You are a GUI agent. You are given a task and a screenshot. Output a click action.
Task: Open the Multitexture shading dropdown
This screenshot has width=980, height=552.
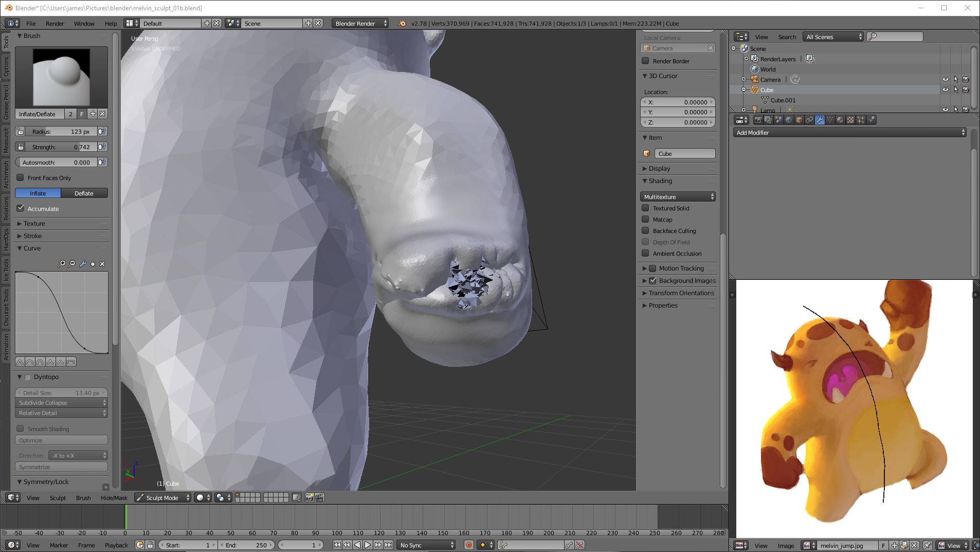pos(678,197)
